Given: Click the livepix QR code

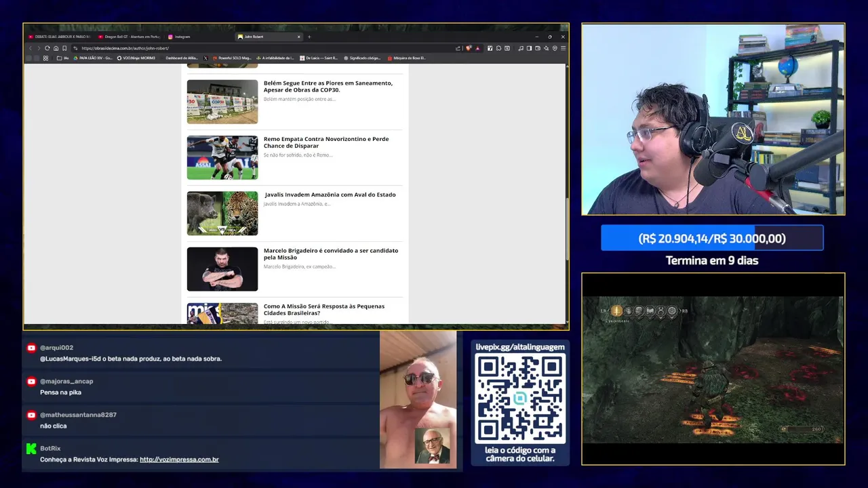Looking at the screenshot, I should tap(520, 399).
